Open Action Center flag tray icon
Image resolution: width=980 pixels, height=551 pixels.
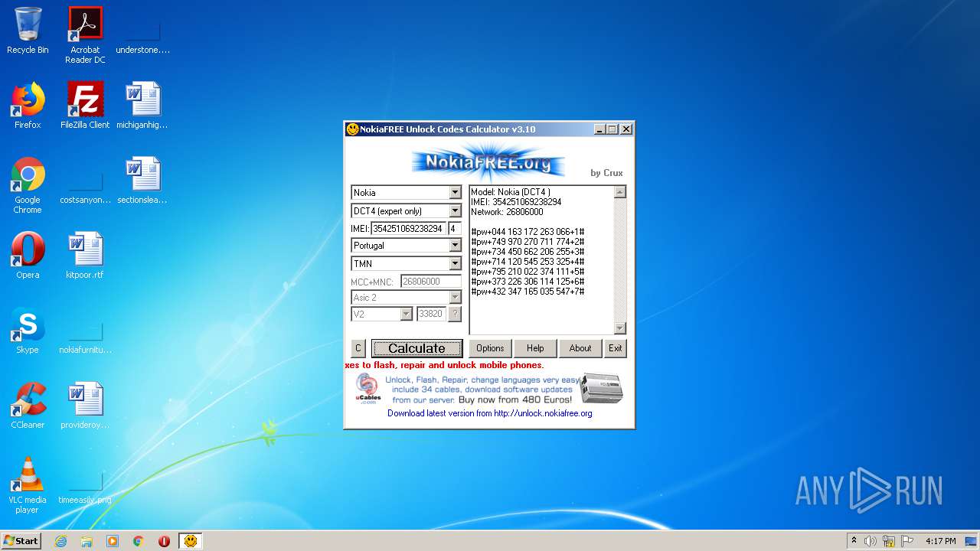(907, 541)
